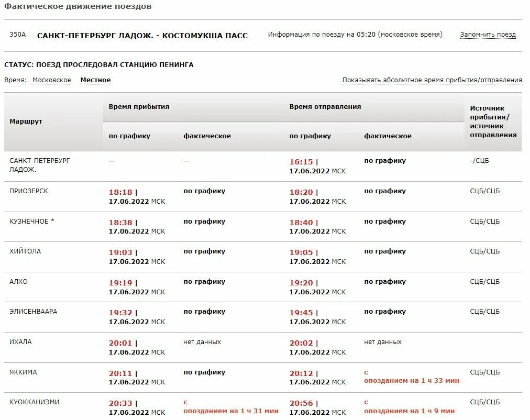The height and width of the screenshot is (420, 530).
Task: Click the 16:15 scheduled departure time
Action: 301,162
